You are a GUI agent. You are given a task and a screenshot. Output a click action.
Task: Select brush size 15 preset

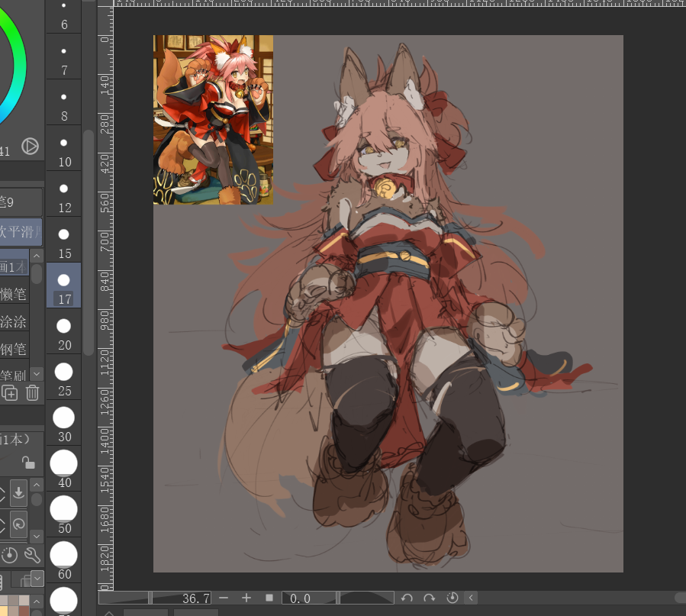pos(64,240)
